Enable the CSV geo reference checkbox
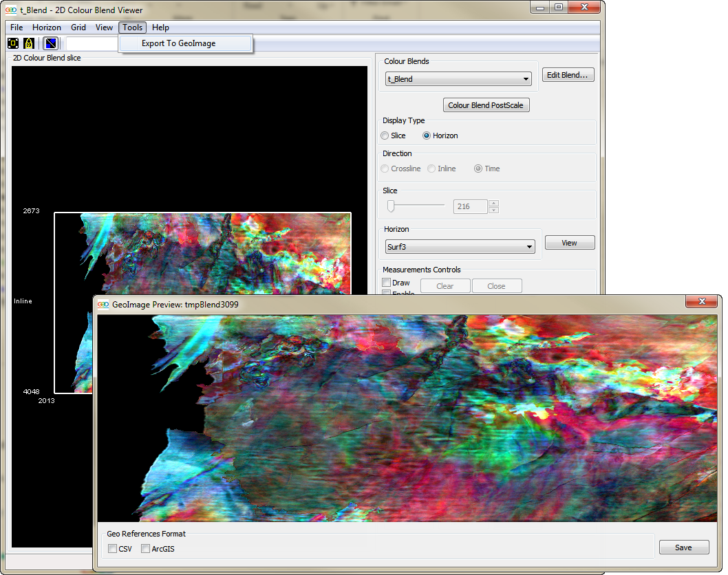 tap(113, 549)
